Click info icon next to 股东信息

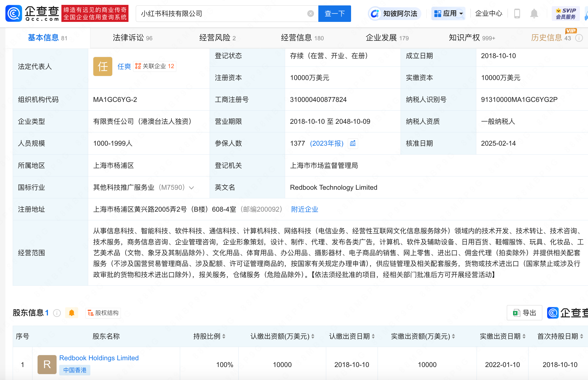pyautogui.click(x=57, y=313)
